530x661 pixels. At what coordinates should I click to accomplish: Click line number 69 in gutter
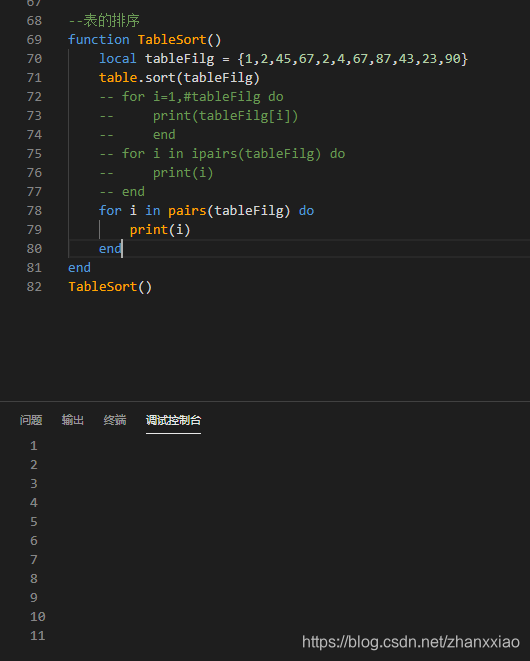(34, 40)
